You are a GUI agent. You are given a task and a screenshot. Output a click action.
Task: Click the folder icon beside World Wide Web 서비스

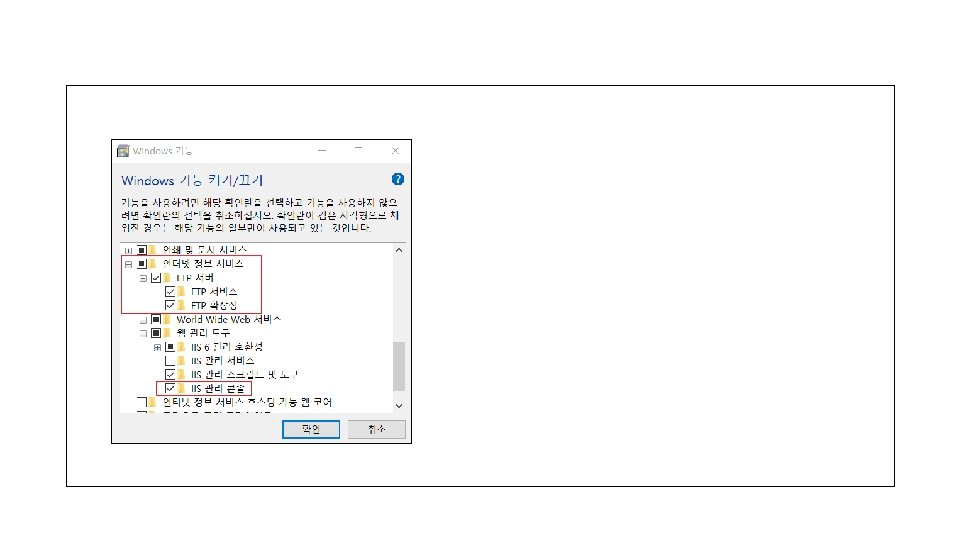coord(167,320)
